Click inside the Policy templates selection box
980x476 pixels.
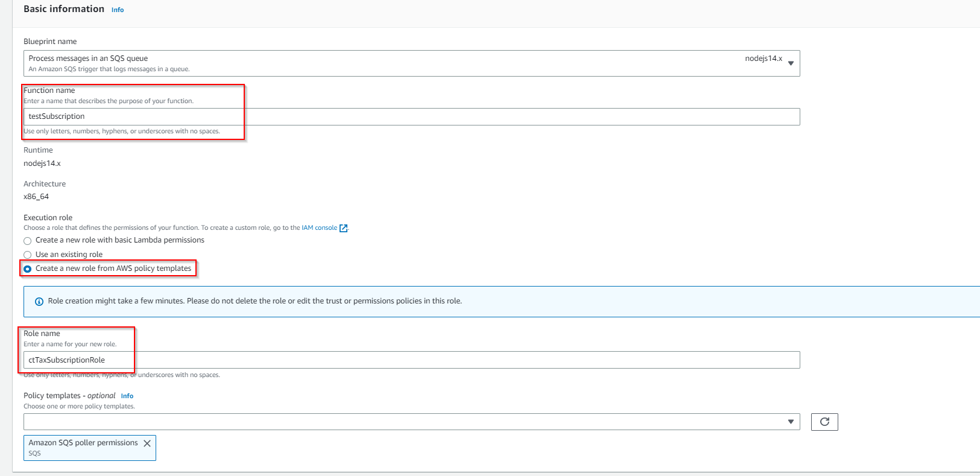pos(404,422)
